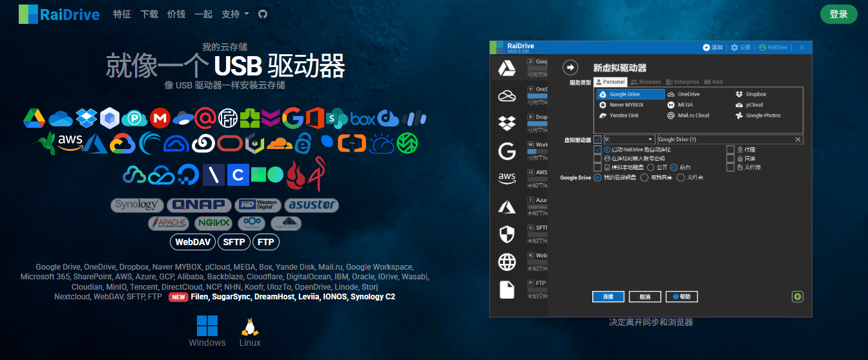Enable the 代理 proxy checkbox
The height and width of the screenshot is (360, 868).
coord(730,149)
